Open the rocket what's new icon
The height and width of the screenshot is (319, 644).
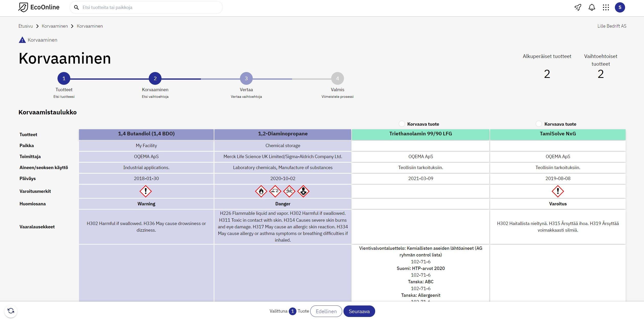pyautogui.click(x=578, y=7)
